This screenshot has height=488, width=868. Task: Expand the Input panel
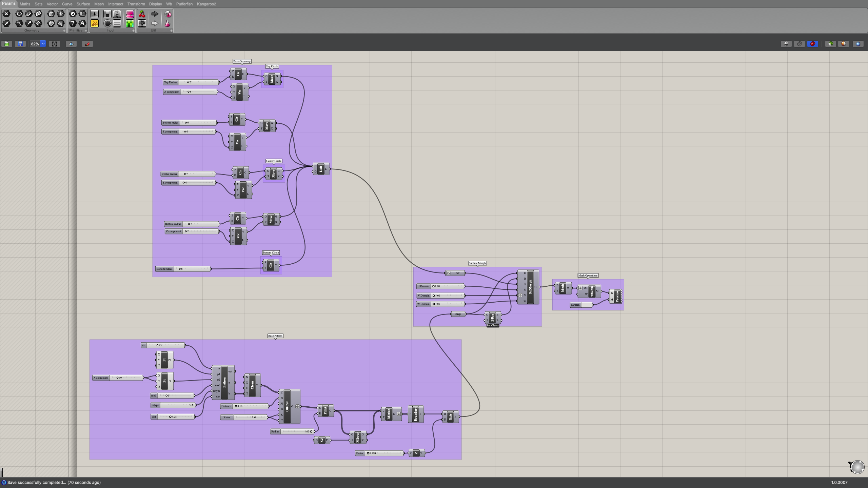[133, 30]
